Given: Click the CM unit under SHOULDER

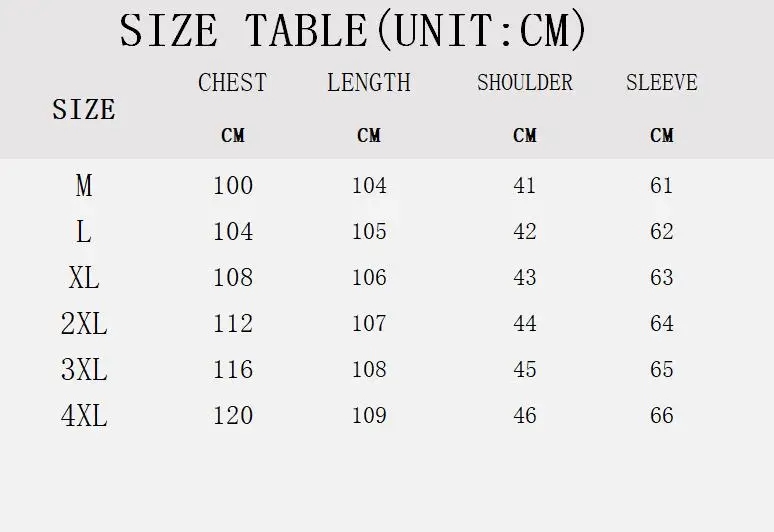Looking at the screenshot, I should click(x=525, y=135).
